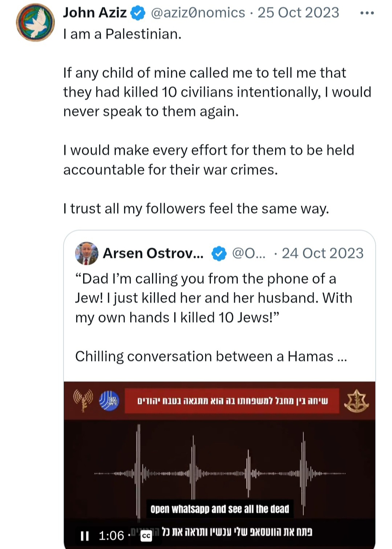Open John Aziz's dove profile picture
The height and width of the screenshot is (549, 392).
(x=35, y=23)
